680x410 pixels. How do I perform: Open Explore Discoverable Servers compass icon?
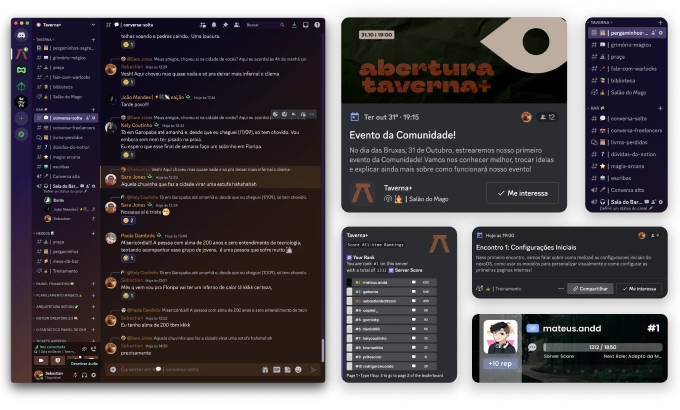(x=21, y=134)
